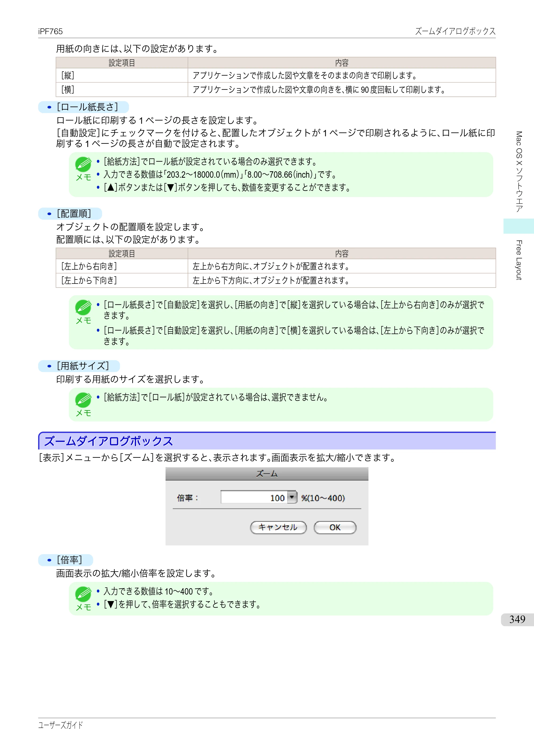Click the 倍率 input field showing 100
The height and width of the screenshot is (756, 534).
(x=254, y=497)
